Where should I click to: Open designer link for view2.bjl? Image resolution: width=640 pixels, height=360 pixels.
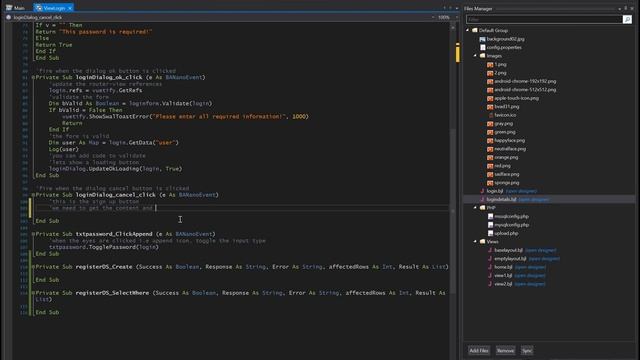(x=530, y=284)
